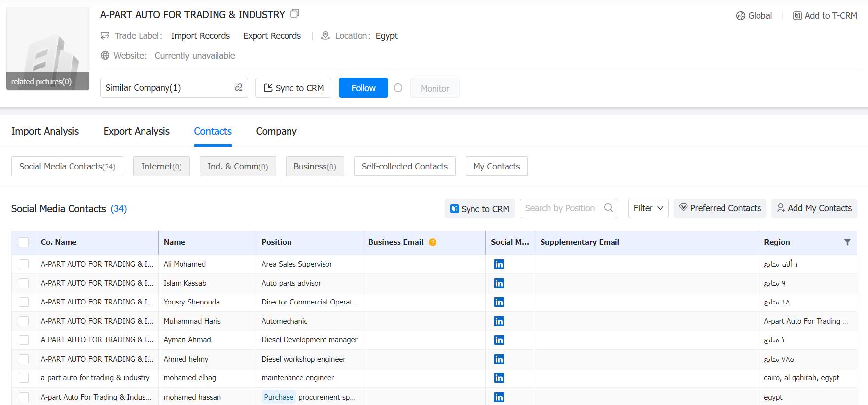Open LinkedIn profile for Ayman Ahmad
Image resolution: width=868 pixels, height=405 pixels.
499,340
